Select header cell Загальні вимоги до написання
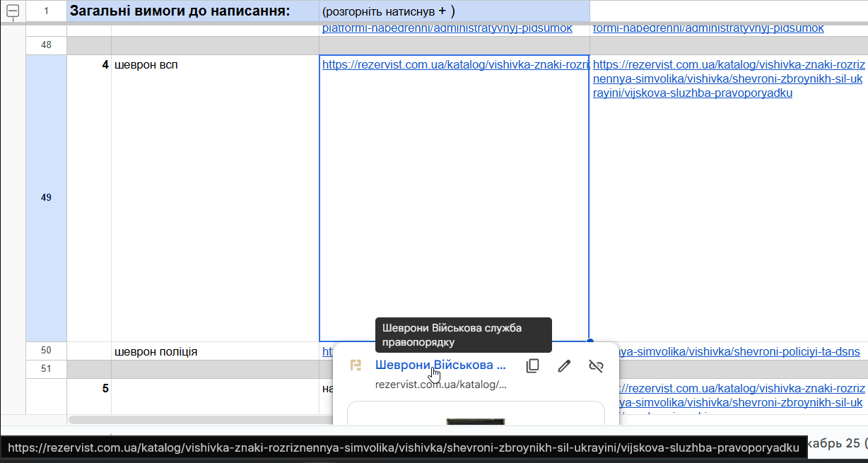868x463 pixels. (193, 11)
